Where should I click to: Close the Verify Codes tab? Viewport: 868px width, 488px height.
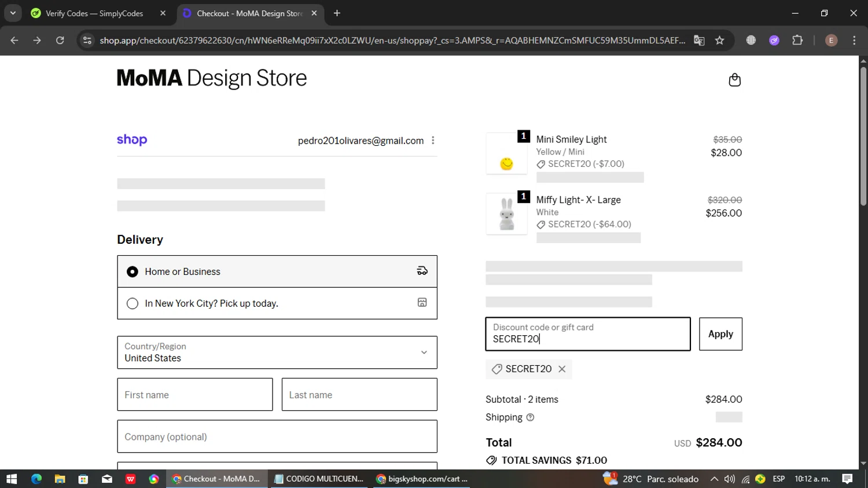163,13
